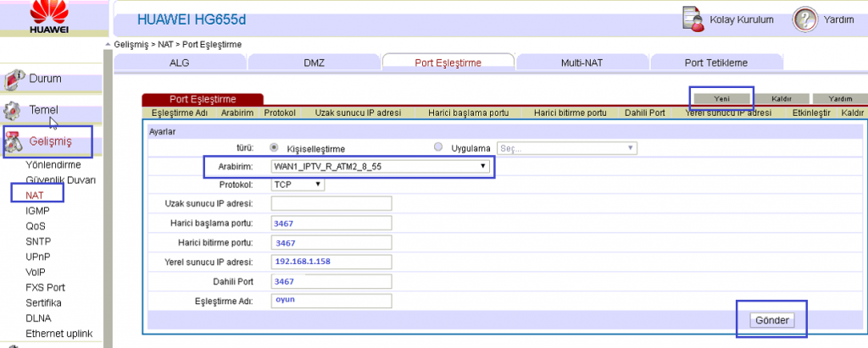Click the Yeni button
The image size is (868, 348).
722,99
